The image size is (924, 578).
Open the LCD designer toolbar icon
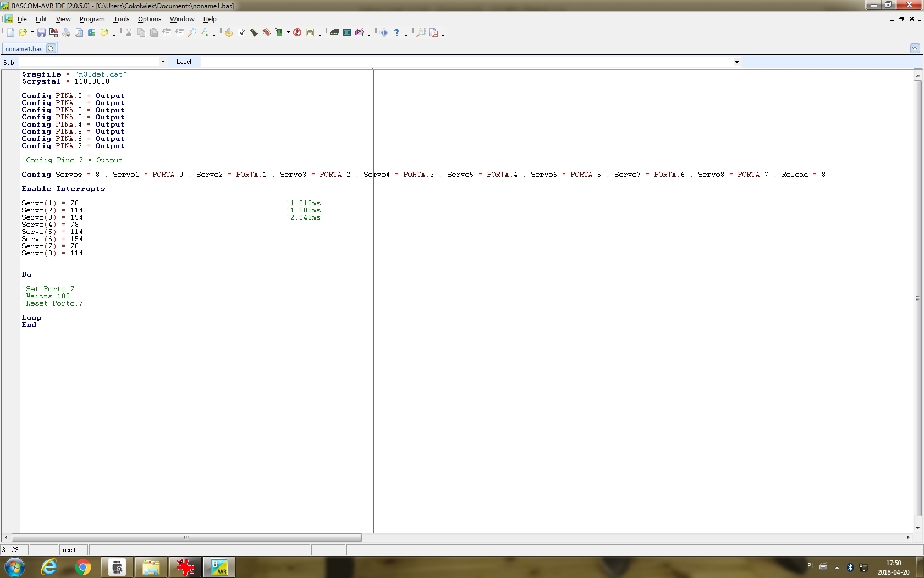[x=347, y=33]
